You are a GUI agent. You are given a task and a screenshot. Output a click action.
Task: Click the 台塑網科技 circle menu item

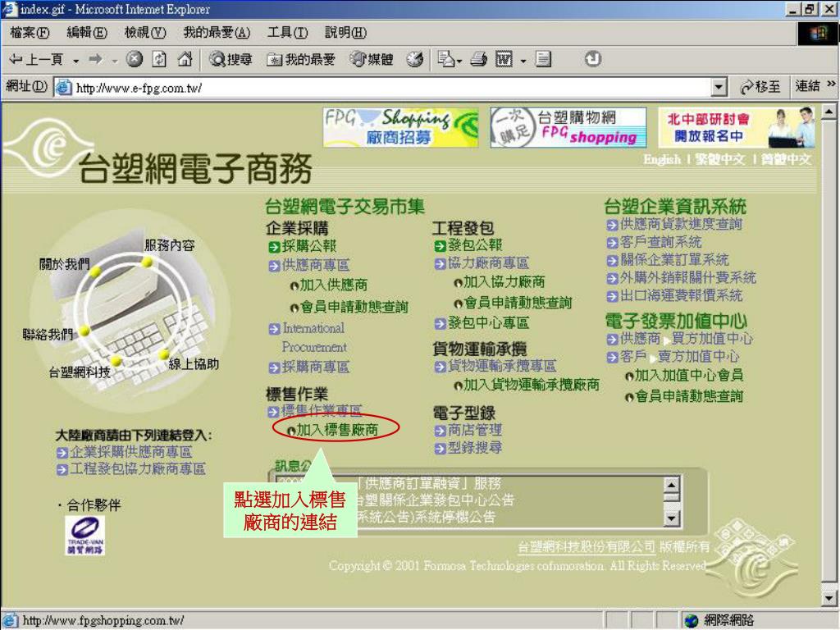pos(80,372)
